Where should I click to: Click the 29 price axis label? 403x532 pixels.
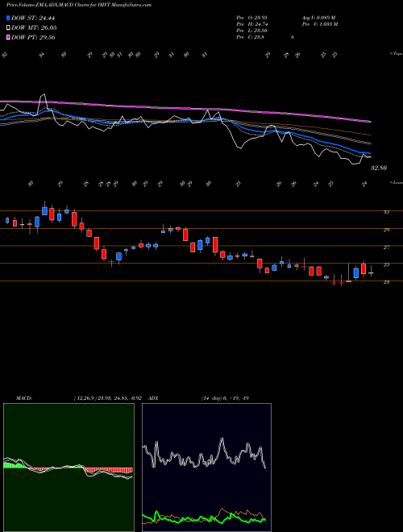coord(386,230)
